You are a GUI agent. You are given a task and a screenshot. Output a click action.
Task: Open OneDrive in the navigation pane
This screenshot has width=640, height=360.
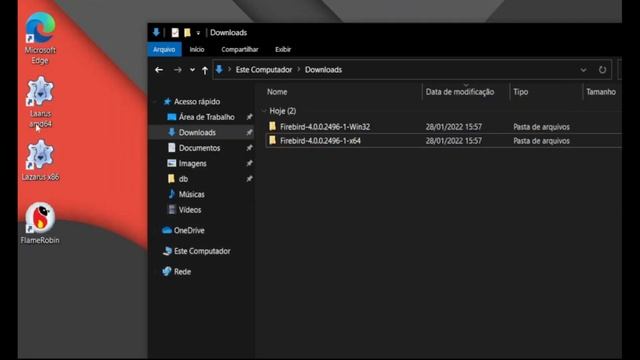click(x=189, y=231)
